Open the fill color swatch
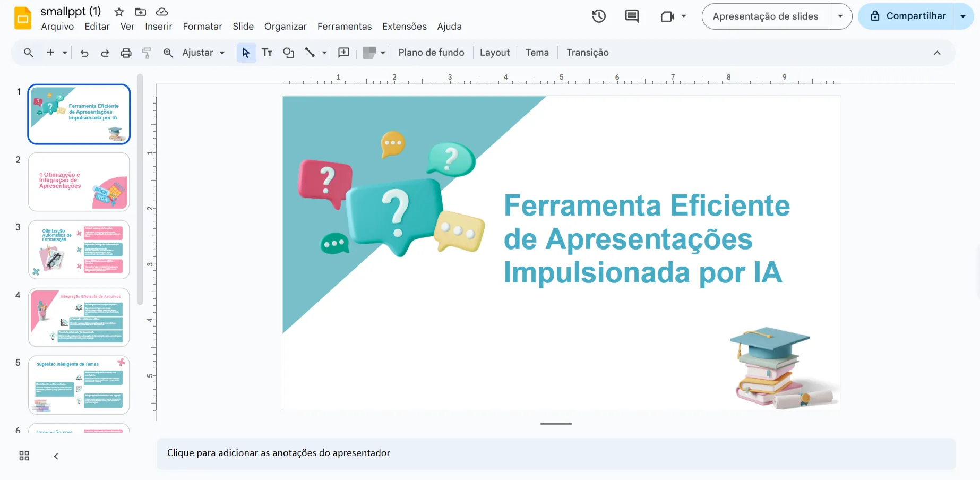 pos(370,53)
